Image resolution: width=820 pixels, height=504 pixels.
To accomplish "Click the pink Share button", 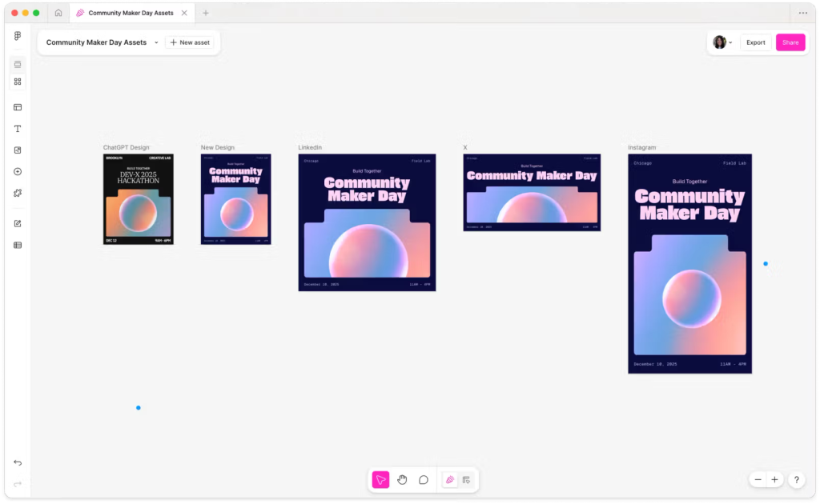I will 790,42.
